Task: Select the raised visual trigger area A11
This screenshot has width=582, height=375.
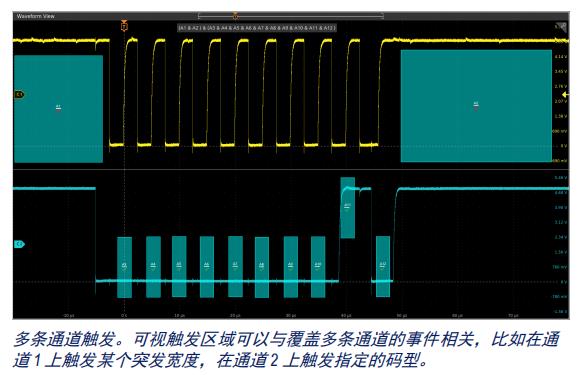Action: pos(347,208)
